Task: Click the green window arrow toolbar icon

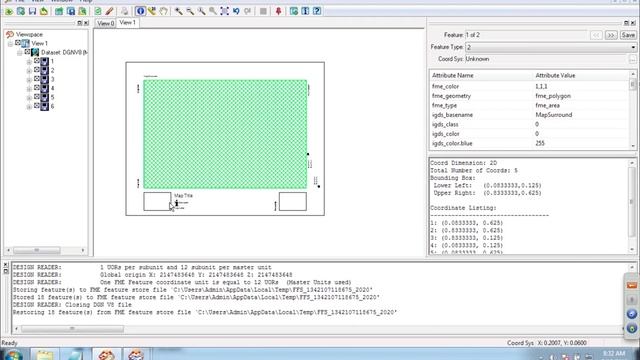Action: 294,11
